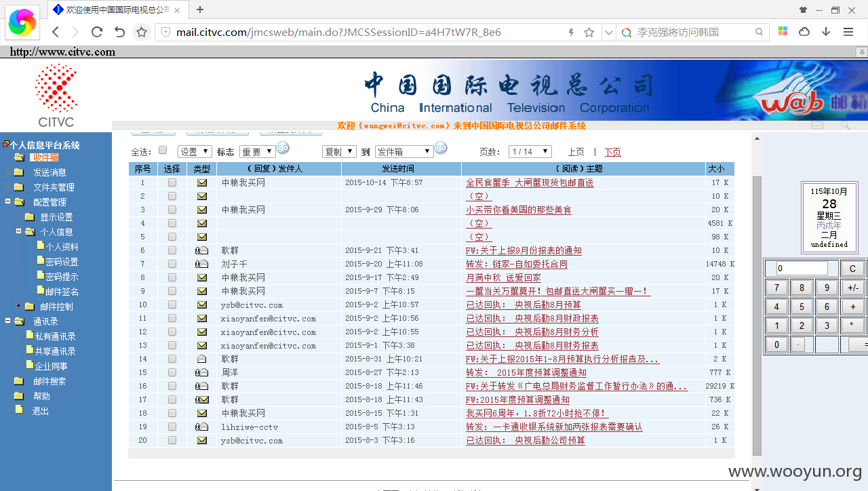Check the checkbox for email row 3
The width and height of the screenshot is (868, 491).
[x=172, y=210]
